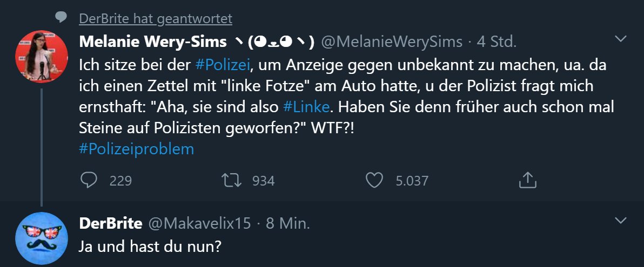Image resolution: width=644 pixels, height=267 pixels.
Task: View Melanie Wery-Sims' profile picture
Action: [x=42, y=57]
